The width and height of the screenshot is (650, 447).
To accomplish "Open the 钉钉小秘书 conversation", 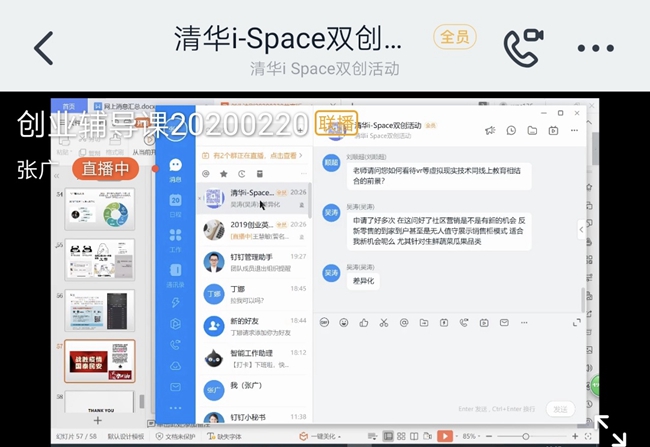I will tap(254, 416).
